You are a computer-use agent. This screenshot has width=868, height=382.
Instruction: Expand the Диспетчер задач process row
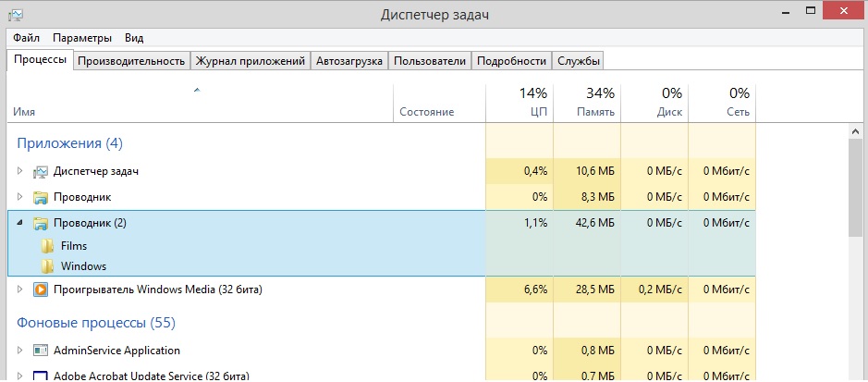point(20,172)
